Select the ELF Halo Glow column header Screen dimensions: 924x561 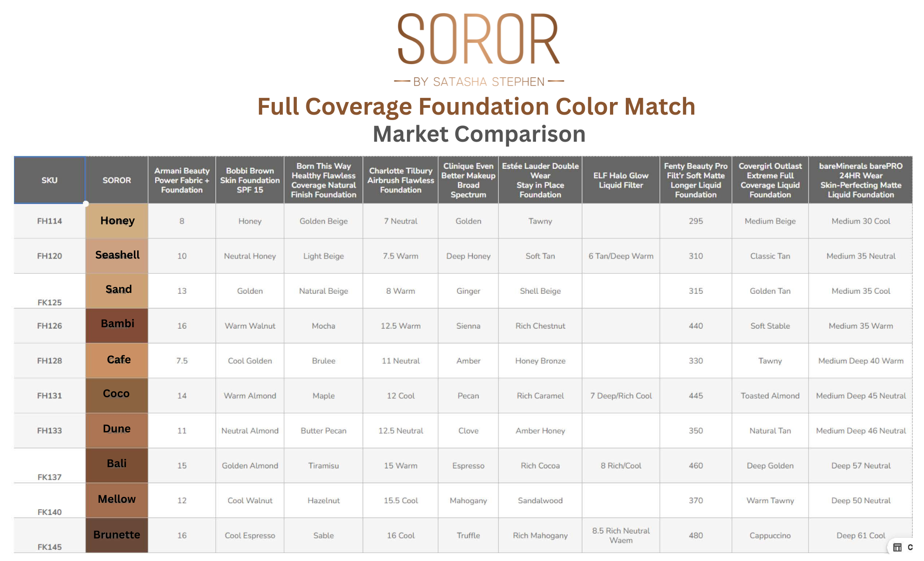pyautogui.click(x=621, y=180)
